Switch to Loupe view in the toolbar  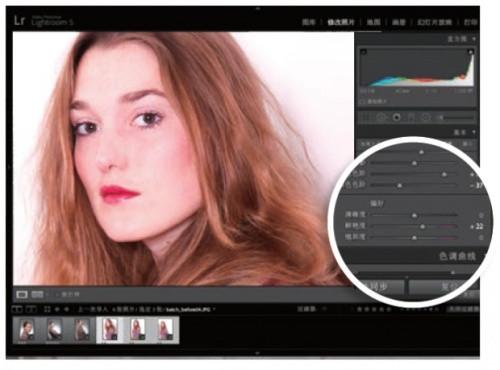pyautogui.click(x=22, y=294)
